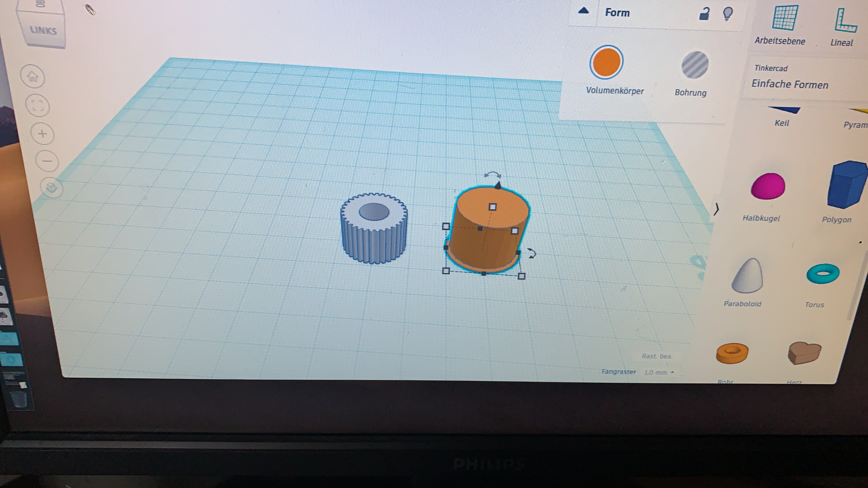Click the rotation arrow right of cylinder

(x=531, y=253)
